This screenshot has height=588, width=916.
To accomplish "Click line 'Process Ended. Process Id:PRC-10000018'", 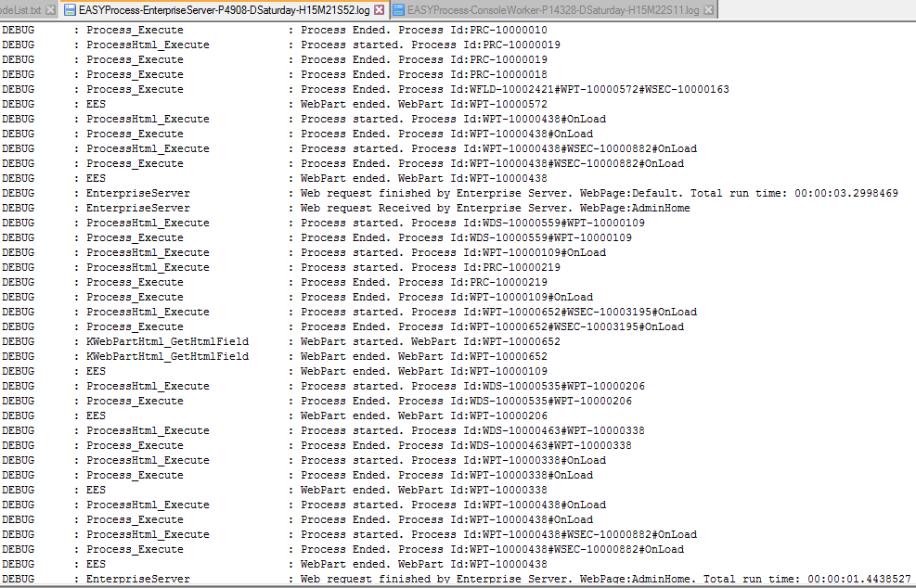I will [424, 74].
